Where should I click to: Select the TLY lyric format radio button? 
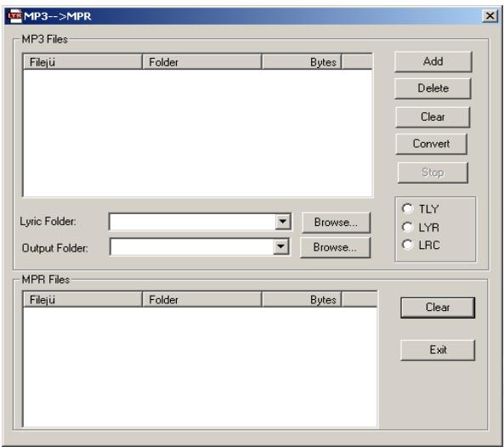tap(407, 209)
